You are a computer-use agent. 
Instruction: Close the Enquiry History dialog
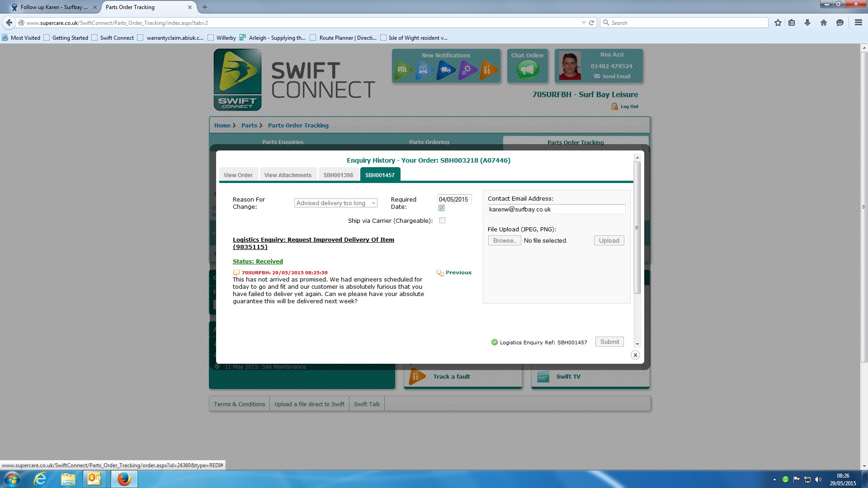(635, 355)
